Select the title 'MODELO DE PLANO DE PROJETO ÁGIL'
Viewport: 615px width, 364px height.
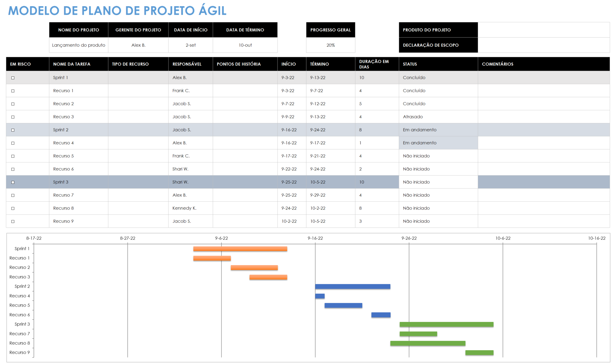click(117, 11)
